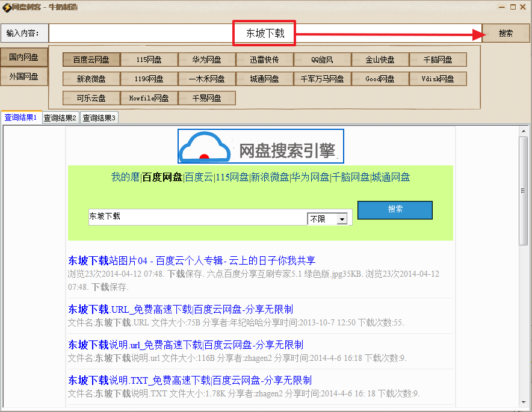Choose the 金山快盘 button
Image resolution: width=532 pixels, height=412 pixels.
point(380,60)
